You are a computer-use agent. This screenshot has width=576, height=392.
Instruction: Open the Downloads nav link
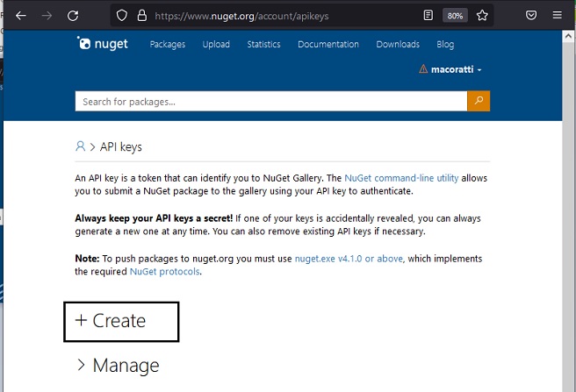click(398, 45)
